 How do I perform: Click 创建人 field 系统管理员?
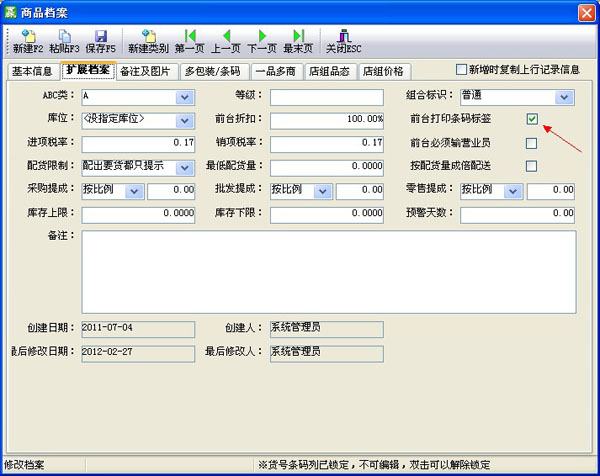click(x=327, y=329)
